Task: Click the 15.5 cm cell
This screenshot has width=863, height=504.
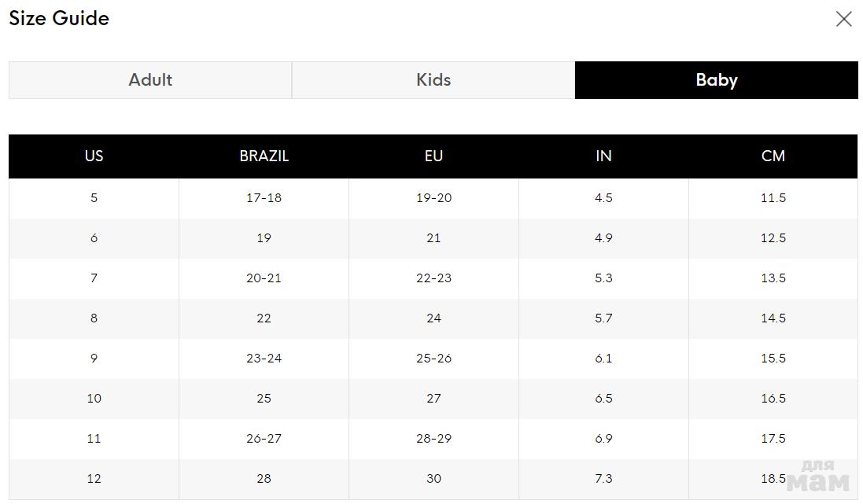Action: tap(773, 359)
